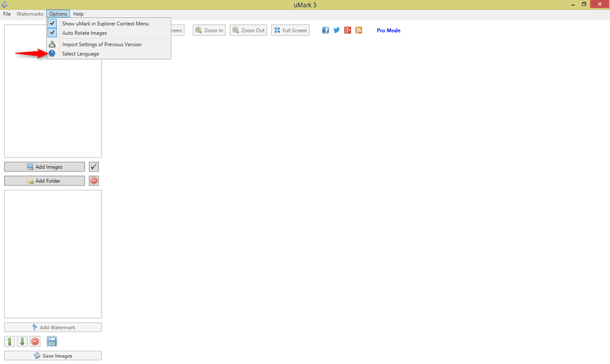Move watermark up with green up arrow

point(9,342)
